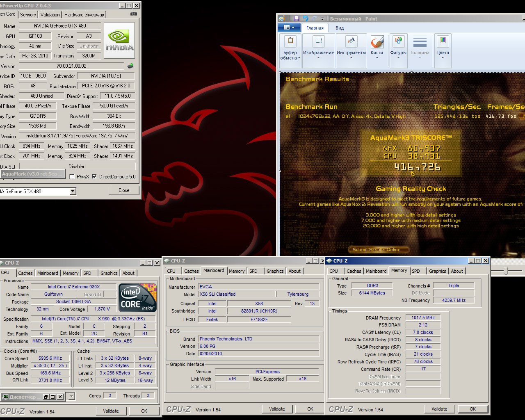The image size is (525, 420).
Task: Open the Graphics tab in the right CPU-Z window
Action: (x=438, y=271)
